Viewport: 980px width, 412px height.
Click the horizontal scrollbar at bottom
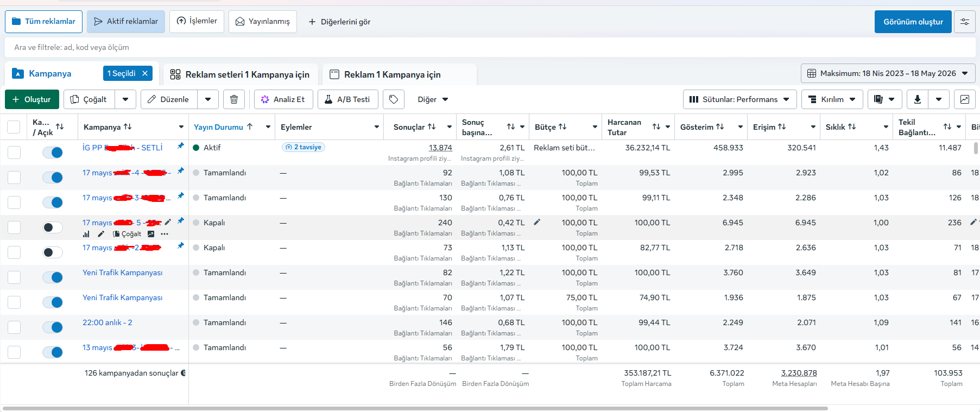[x=415, y=408]
